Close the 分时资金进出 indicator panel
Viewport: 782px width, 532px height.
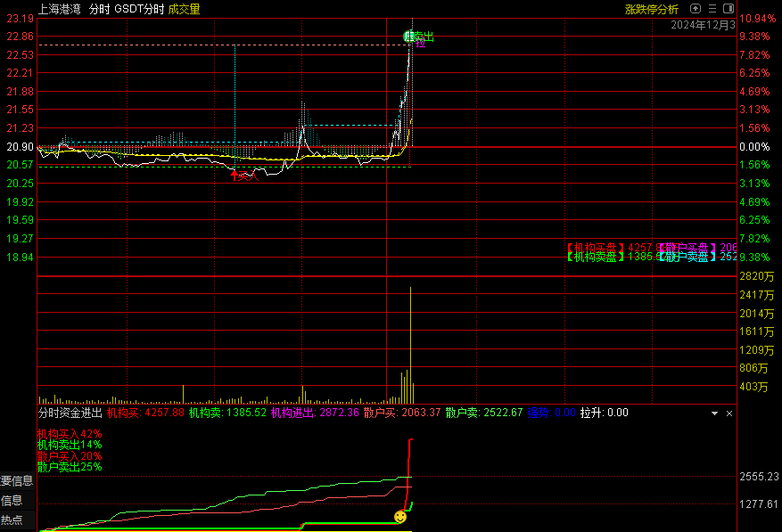click(728, 413)
